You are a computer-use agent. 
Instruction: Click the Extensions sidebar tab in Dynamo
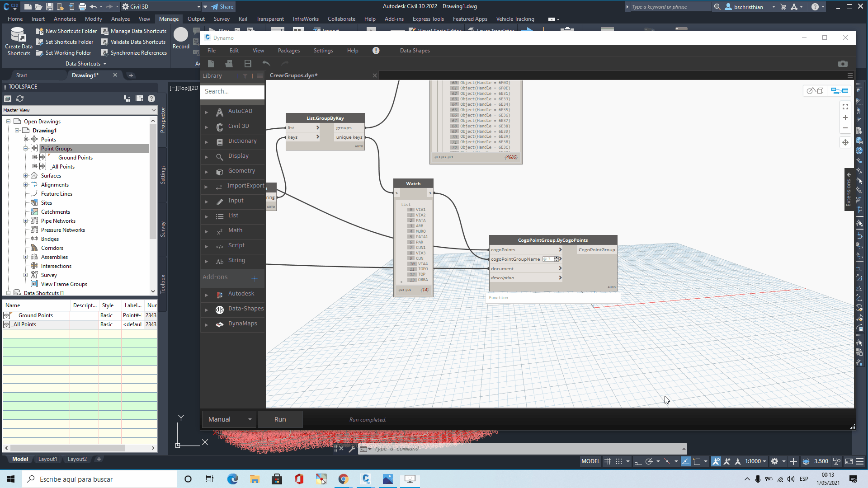[849, 190]
